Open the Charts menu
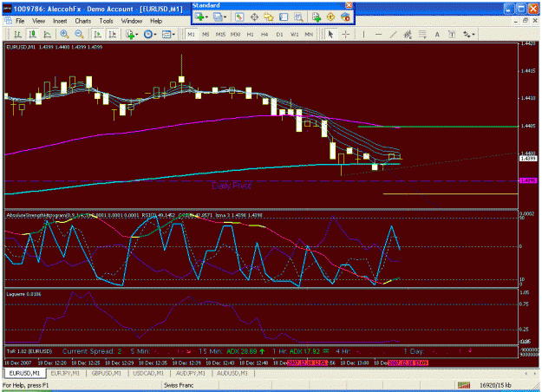Viewport: 542px width, 392px height. pyautogui.click(x=83, y=21)
